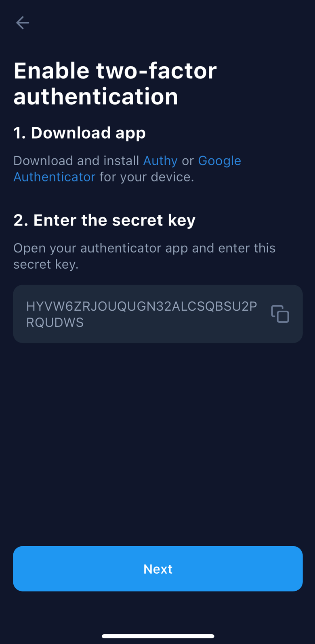Tap the "1. Download app" step heading

(x=80, y=133)
